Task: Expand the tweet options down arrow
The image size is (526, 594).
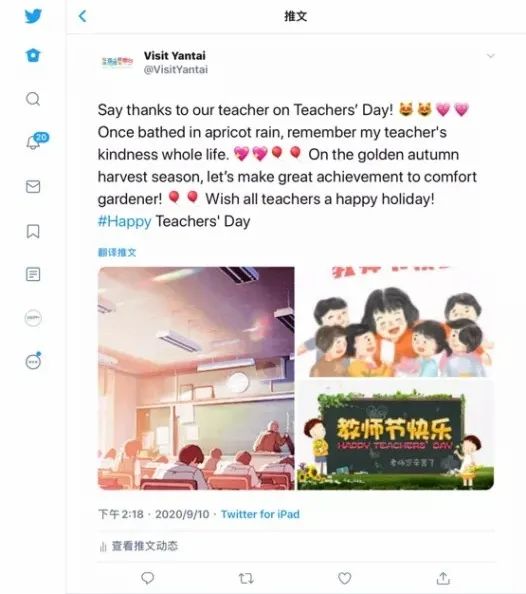Action: tap(491, 56)
